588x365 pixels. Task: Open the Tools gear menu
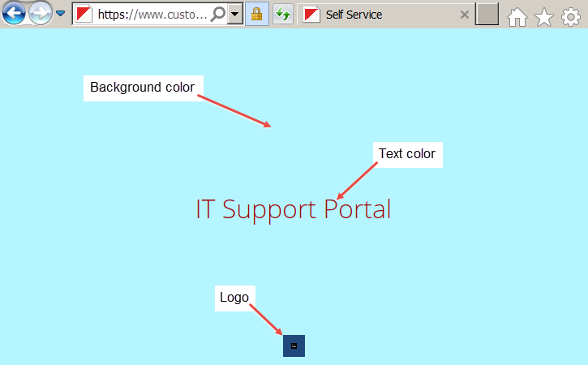pos(571,16)
